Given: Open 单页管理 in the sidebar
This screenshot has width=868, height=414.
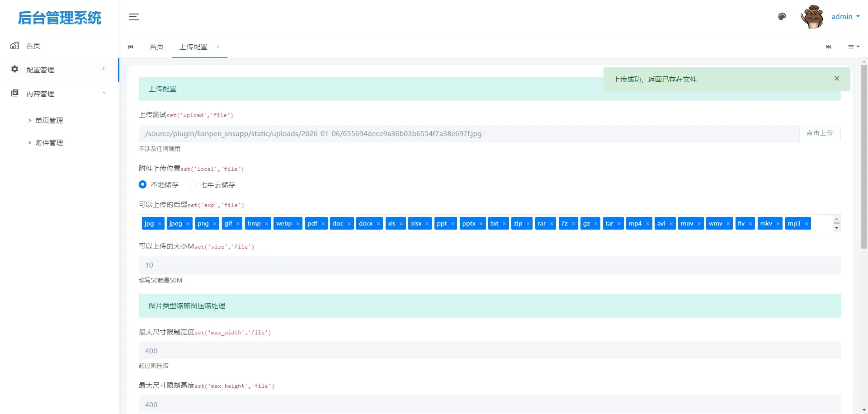Looking at the screenshot, I should (x=49, y=121).
